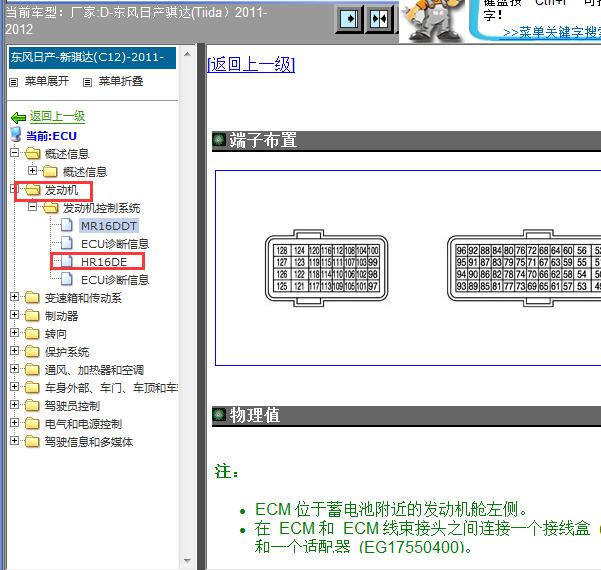
Task: Open ECU诊断信息 under MR16DDT
Action: click(x=115, y=244)
